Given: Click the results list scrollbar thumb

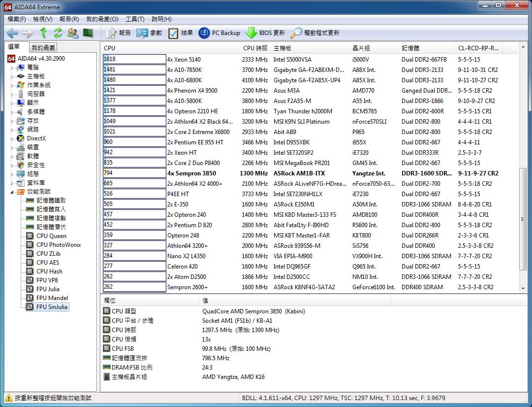Looking at the screenshot, I should [x=523, y=219].
